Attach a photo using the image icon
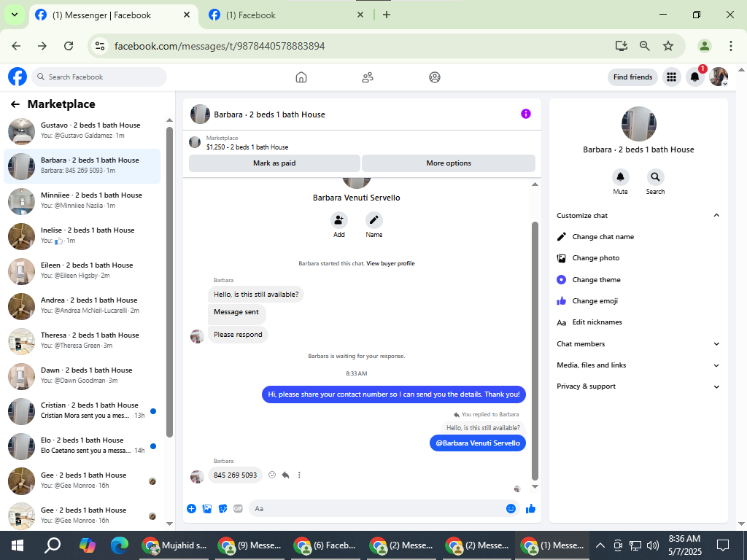This screenshot has height=560, width=747. [207, 508]
